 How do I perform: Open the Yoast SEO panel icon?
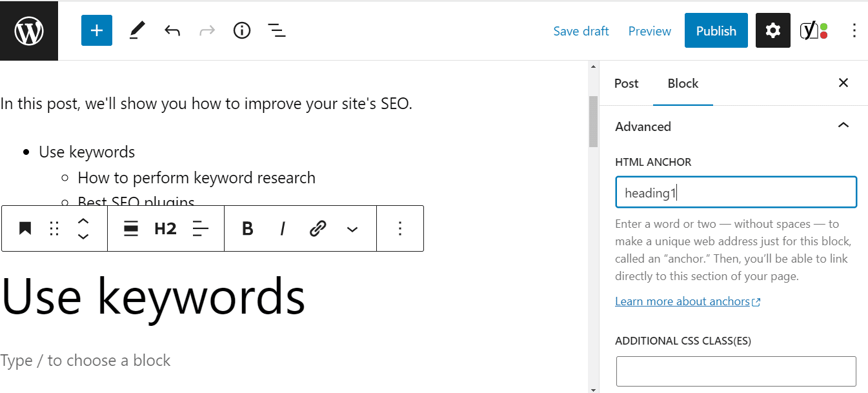(814, 31)
